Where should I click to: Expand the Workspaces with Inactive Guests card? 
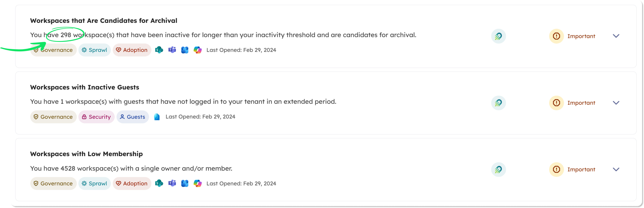coord(616,103)
